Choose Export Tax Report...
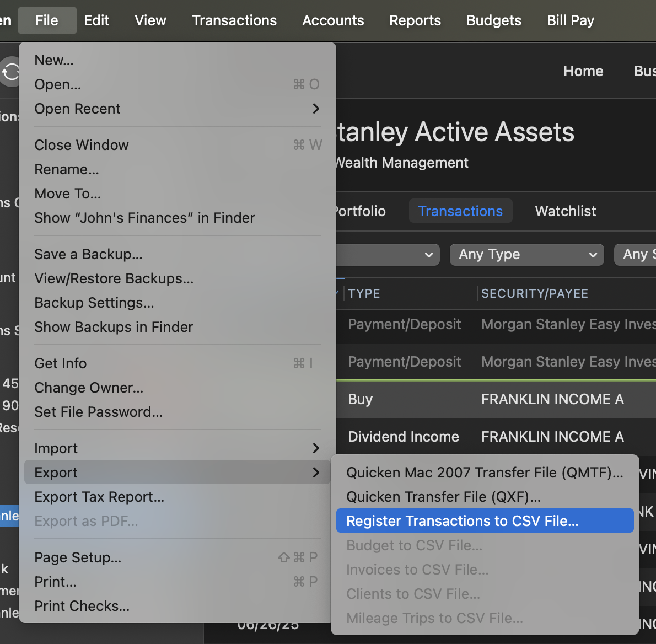This screenshot has width=656, height=644. coord(178,497)
